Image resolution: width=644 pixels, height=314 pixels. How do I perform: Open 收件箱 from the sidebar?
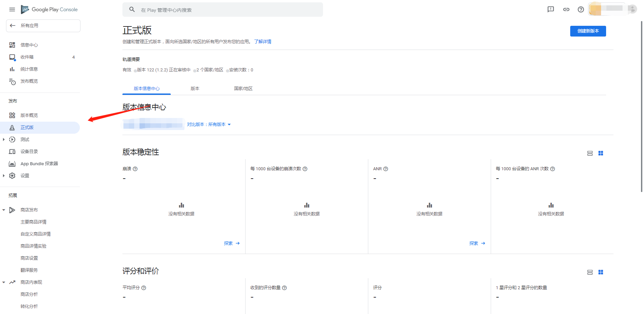click(27, 57)
